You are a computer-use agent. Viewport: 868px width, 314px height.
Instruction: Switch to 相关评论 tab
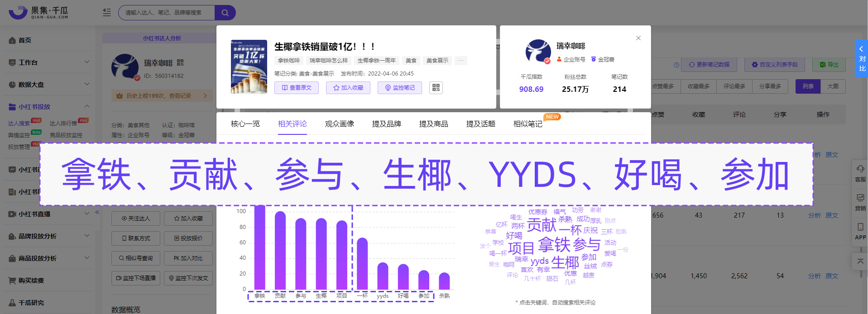293,124
